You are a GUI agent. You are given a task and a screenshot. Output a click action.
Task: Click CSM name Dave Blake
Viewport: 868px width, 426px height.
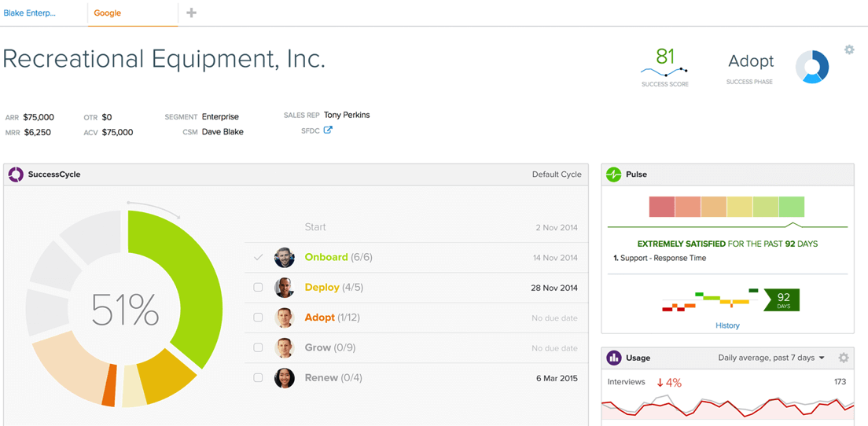pos(223,132)
